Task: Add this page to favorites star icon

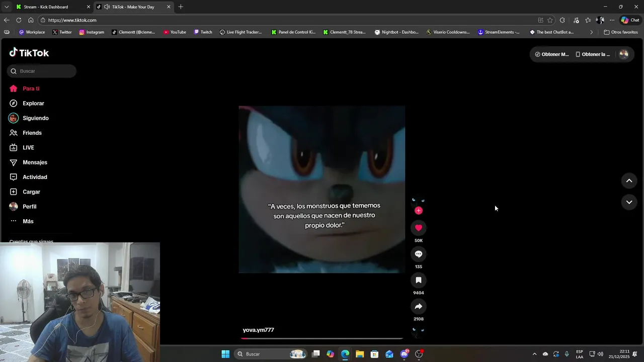Action: point(550,20)
